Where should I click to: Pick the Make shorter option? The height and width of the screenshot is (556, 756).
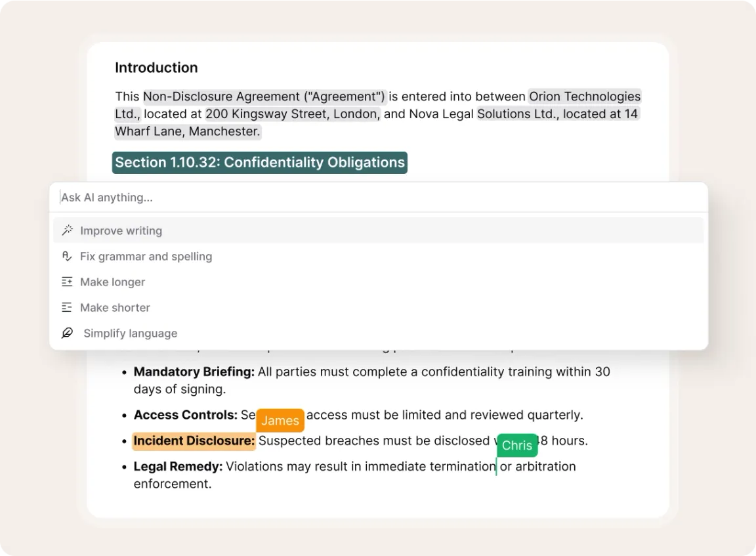115,307
